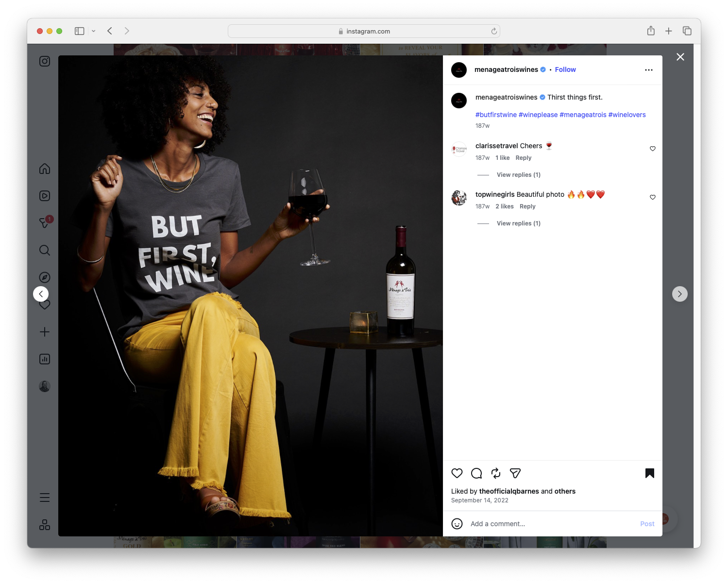This screenshot has height=584, width=728.
Task: Open post options via the ellipsis menu
Action: click(x=649, y=69)
